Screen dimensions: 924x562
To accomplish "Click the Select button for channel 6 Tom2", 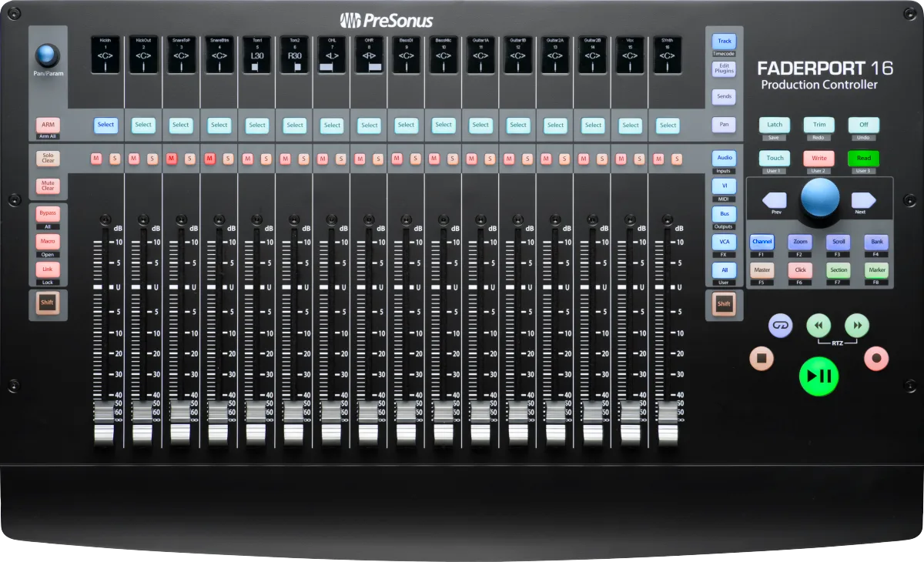I will (x=294, y=125).
